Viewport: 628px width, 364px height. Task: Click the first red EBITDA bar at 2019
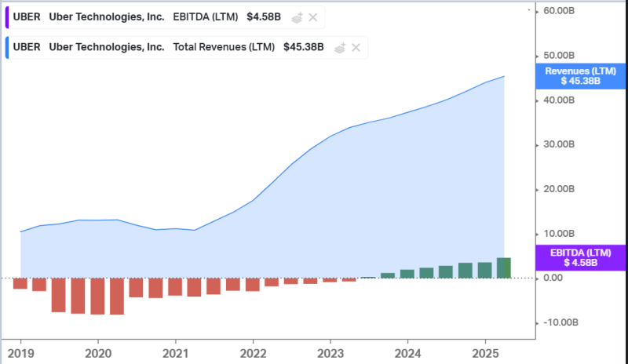click(x=20, y=283)
